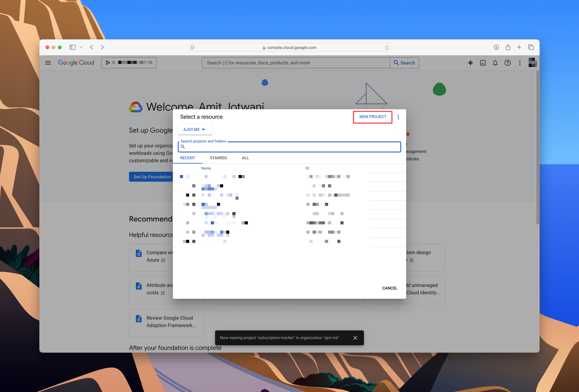
Task: Activate Cloud Shell terminal icon
Action: pyautogui.click(x=483, y=63)
